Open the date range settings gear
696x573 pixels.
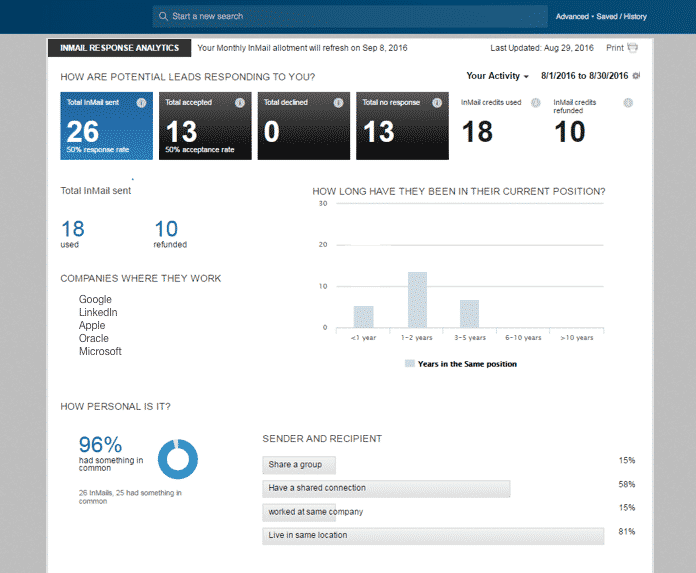637,76
